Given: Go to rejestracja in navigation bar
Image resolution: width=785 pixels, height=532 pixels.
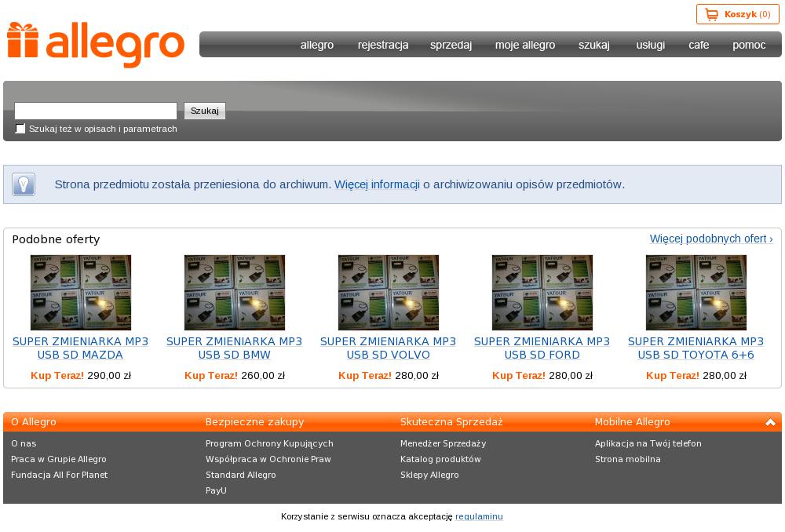Looking at the screenshot, I should [x=383, y=45].
